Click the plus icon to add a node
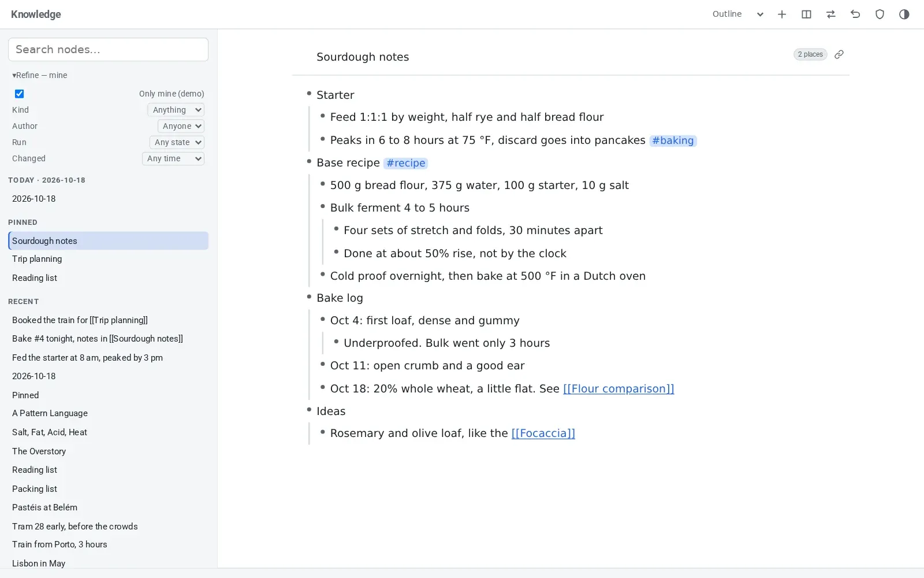 pyautogui.click(x=782, y=14)
